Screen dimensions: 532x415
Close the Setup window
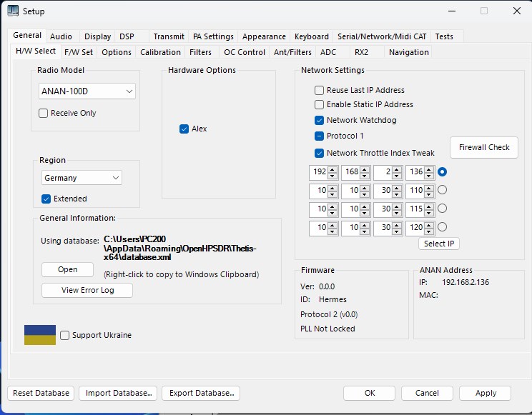tap(517, 11)
